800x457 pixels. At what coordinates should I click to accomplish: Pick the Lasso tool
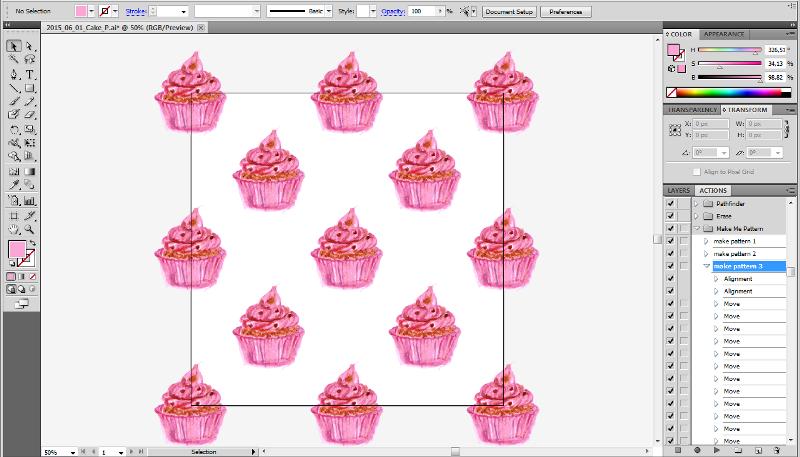click(30, 60)
